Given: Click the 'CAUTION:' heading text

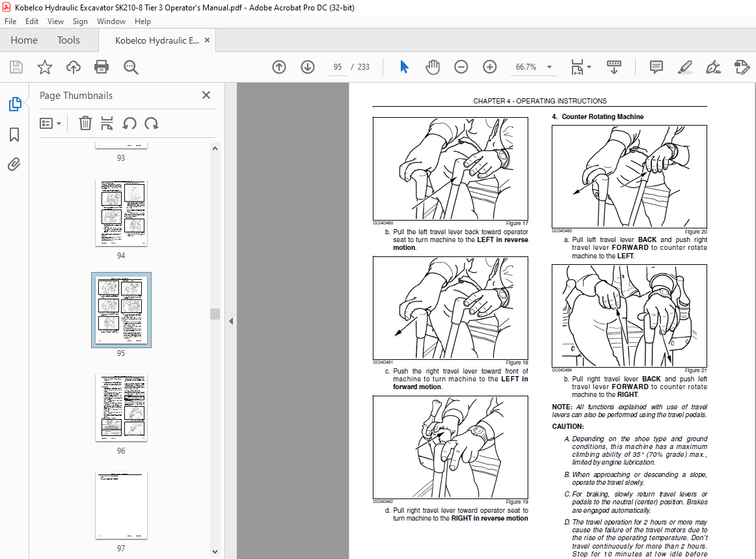Looking at the screenshot, I should click(568, 426).
